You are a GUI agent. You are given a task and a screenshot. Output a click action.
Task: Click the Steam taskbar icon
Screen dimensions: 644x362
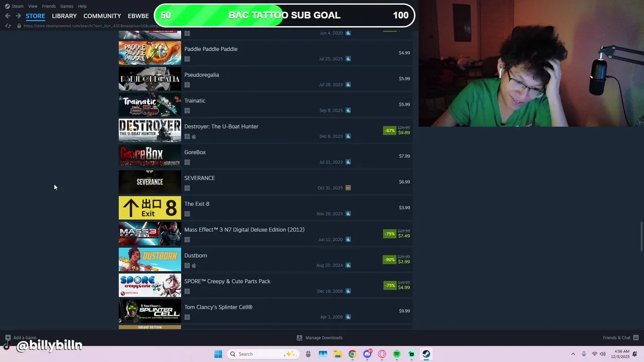[426, 354]
